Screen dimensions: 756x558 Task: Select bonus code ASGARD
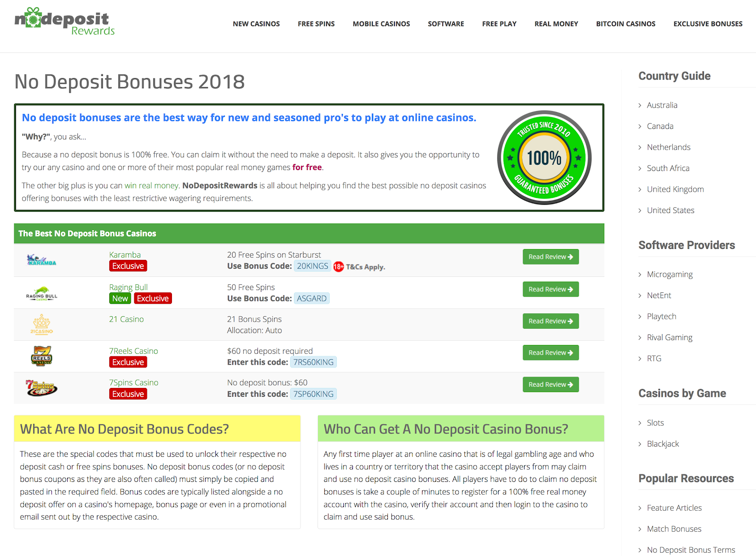(x=312, y=299)
